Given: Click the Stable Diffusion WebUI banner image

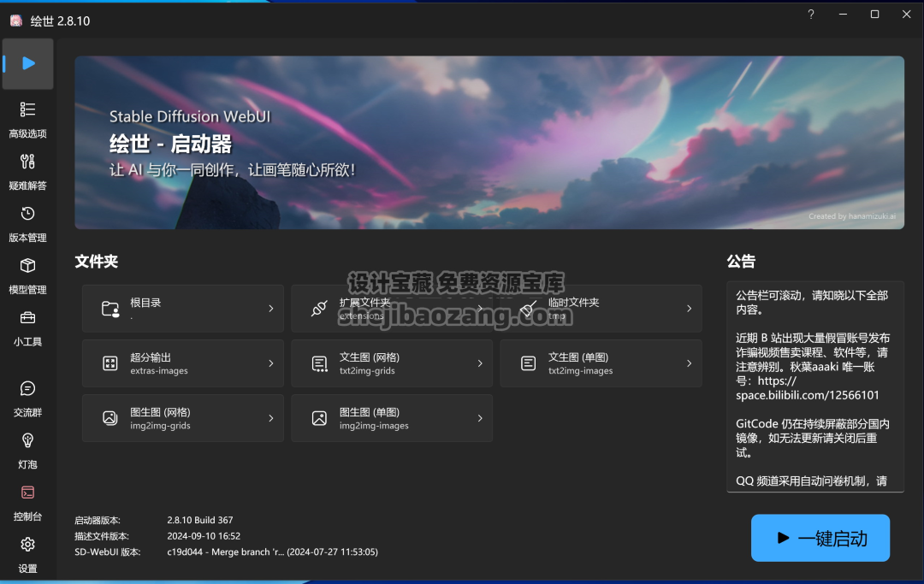Looking at the screenshot, I should [x=489, y=143].
